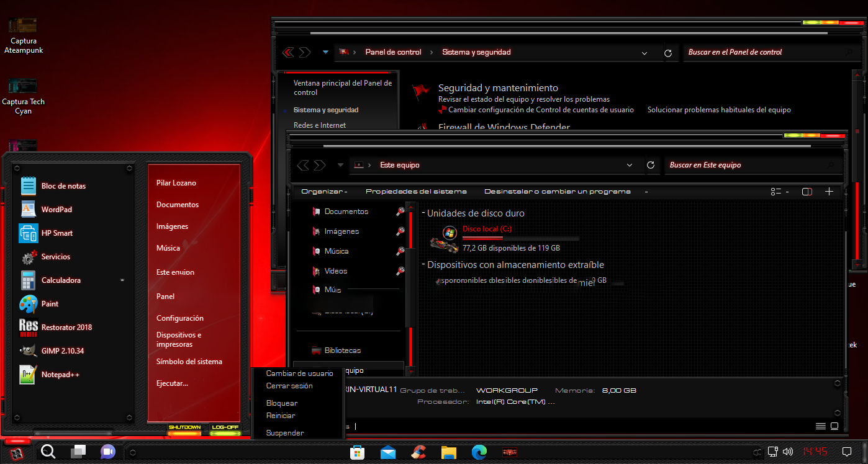Open Propiedades del sistema
868x464 pixels.
pyautogui.click(x=416, y=191)
